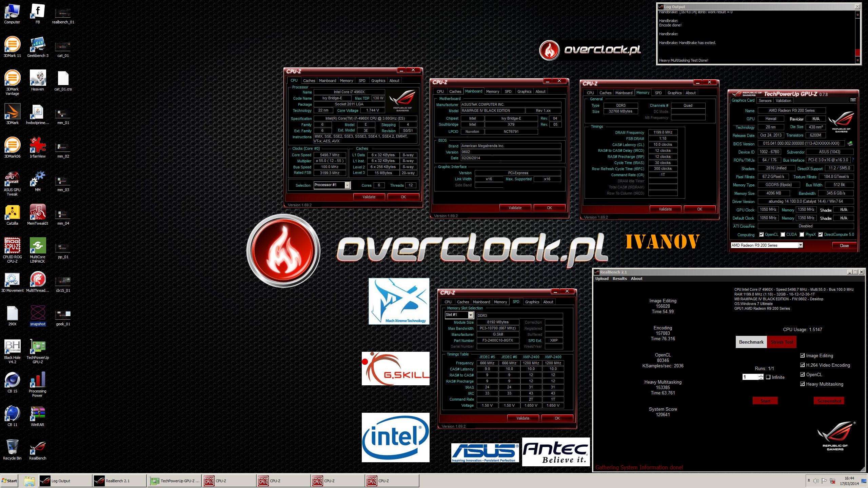This screenshot has height=488, width=868.
Task: Click OK in the CPU-Z Mainboard window
Action: [549, 208]
